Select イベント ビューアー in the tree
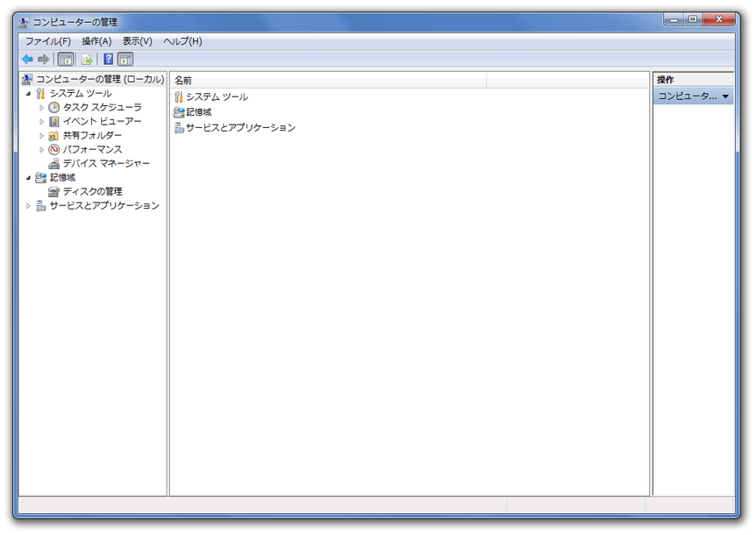Image resolution: width=756 pixels, height=535 pixels. click(103, 121)
